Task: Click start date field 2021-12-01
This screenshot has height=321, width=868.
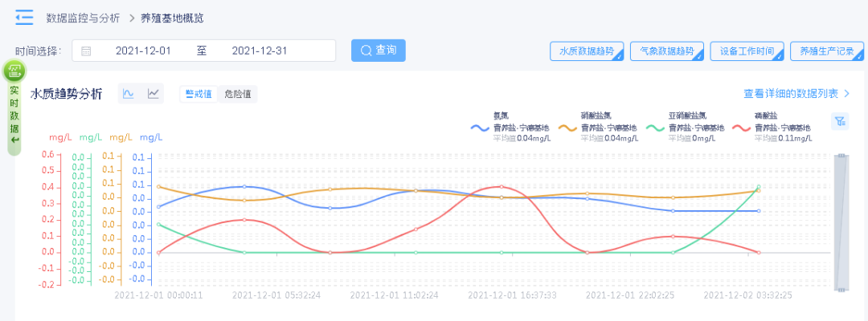Action: pos(143,51)
